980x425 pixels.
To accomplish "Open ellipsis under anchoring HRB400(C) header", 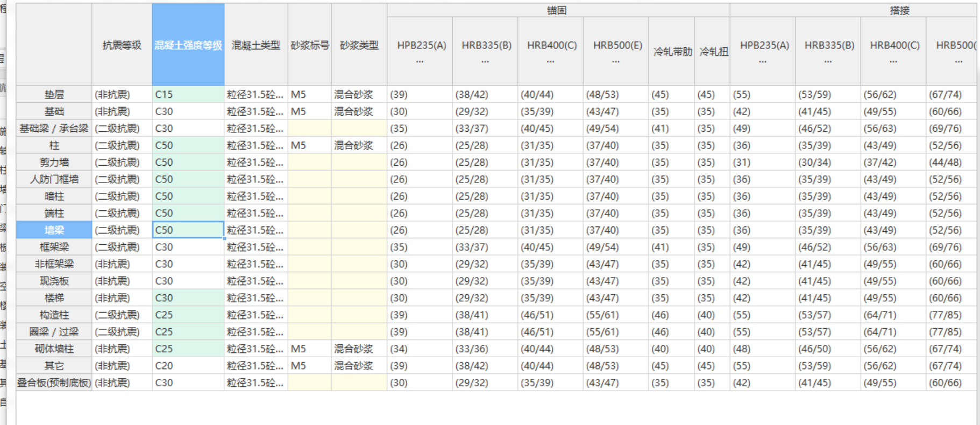I will 551,61.
